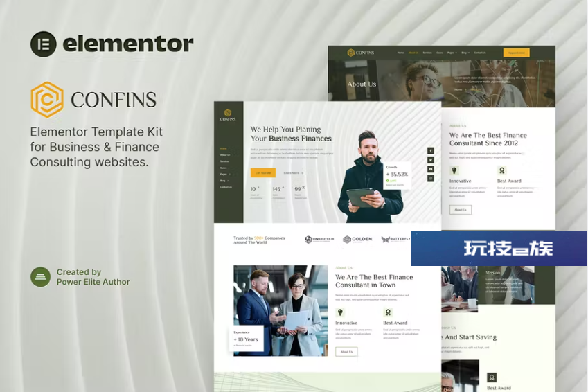The width and height of the screenshot is (588, 392).
Task: Click the 'Created by Power Elite Author' text
Action: coord(93,277)
